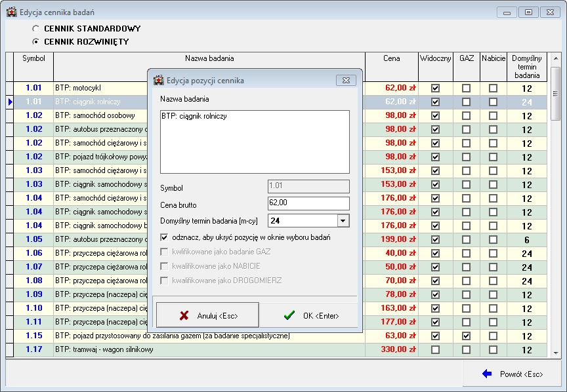Uncheck the hide position in selection window checkbox
This screenshot has height=392, width=567.
[x=165, y=237]
